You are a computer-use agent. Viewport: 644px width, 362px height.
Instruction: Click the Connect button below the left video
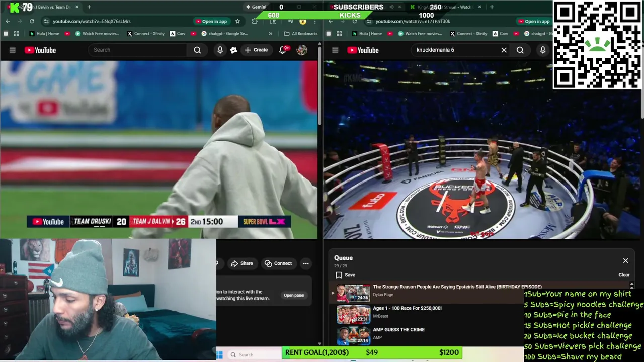pyautogui.click(x=278, y=263)
